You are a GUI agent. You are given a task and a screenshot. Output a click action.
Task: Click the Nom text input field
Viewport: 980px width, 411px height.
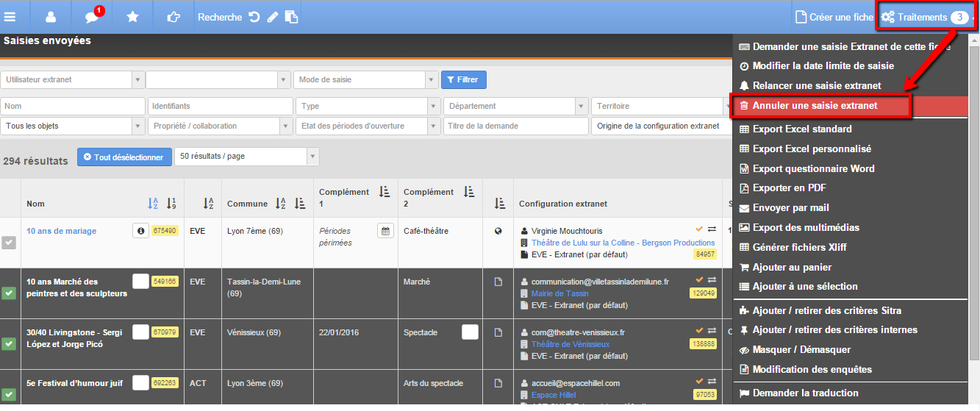pos(73,106)
